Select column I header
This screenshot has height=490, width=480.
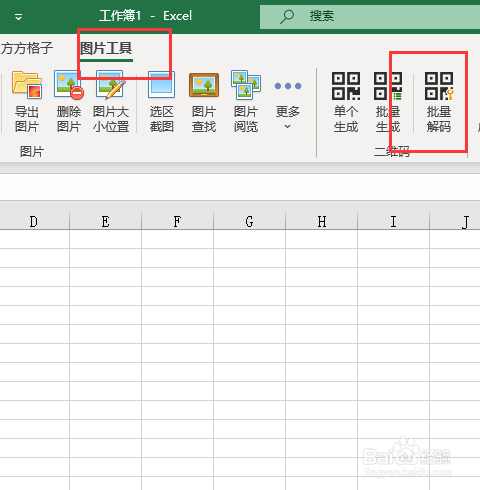(394, 220)
